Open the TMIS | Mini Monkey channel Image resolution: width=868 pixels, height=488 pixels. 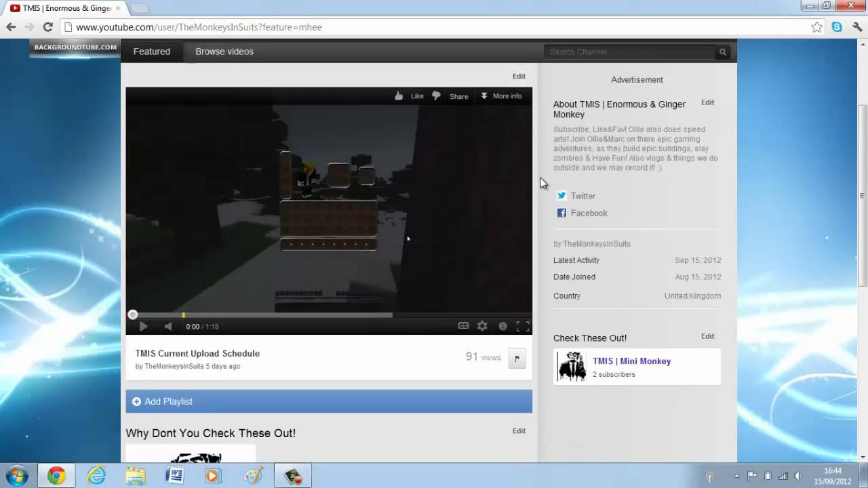[632, 361]
